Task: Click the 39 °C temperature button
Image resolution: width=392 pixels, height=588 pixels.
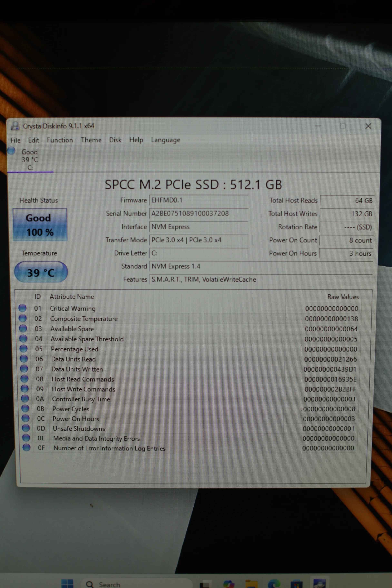Action: [41, 272]
